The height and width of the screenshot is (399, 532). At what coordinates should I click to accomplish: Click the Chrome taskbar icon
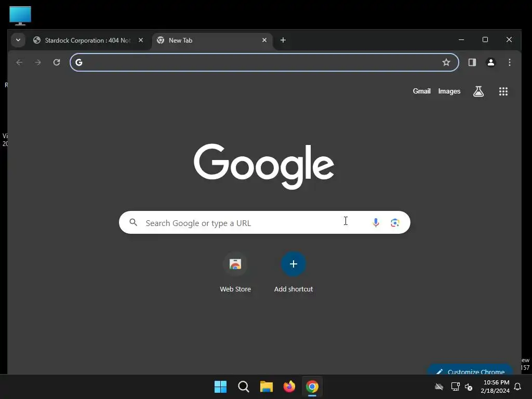[312, 387]
